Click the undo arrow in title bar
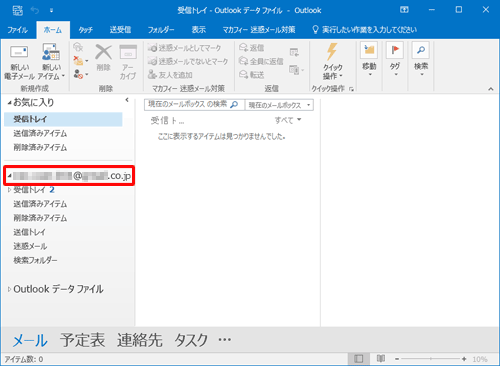 coord(35,10)
